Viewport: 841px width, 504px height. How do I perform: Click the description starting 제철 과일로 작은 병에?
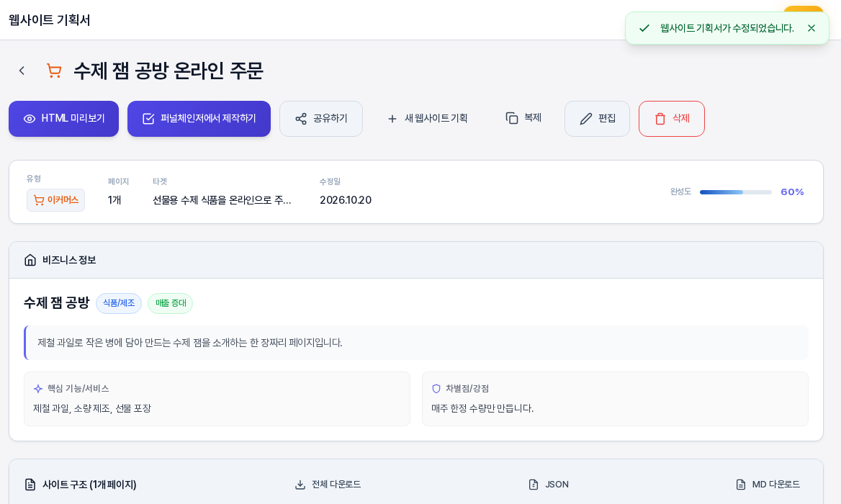pos(190,343)
